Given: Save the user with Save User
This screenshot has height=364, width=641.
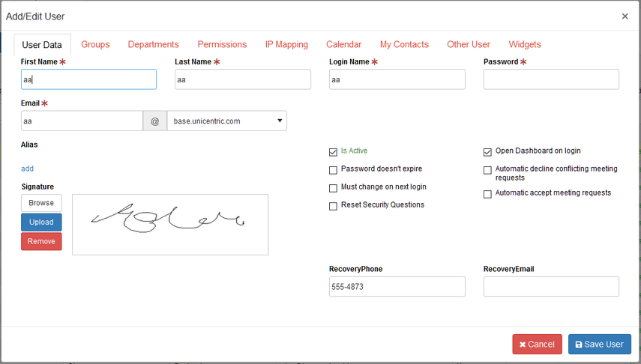Looking at the screenshot, I should (599, 345).
